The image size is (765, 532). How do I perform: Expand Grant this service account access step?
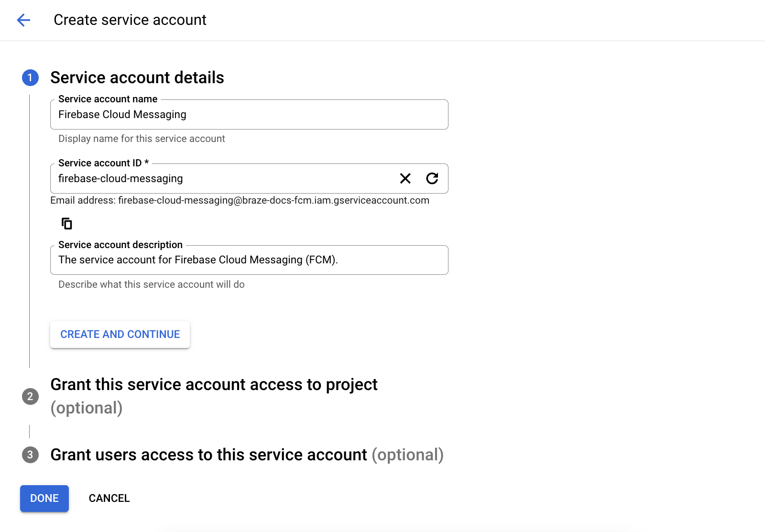click(x=214, y=396)
